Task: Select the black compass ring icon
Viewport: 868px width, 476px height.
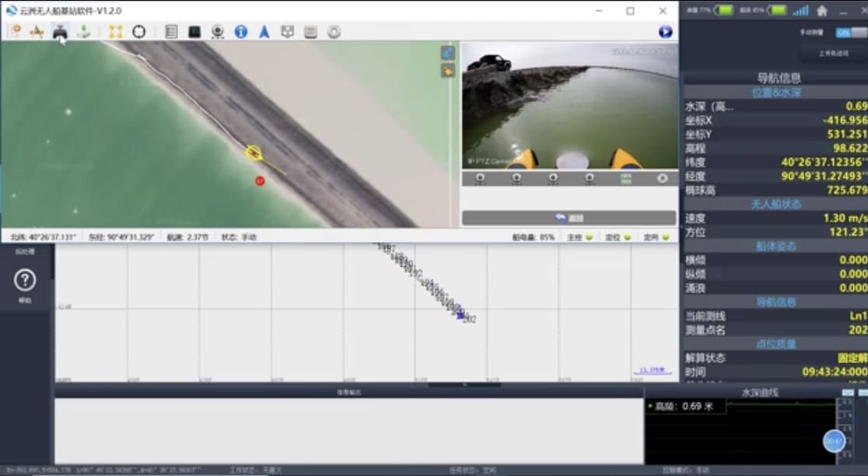Action: pos(139,32)
